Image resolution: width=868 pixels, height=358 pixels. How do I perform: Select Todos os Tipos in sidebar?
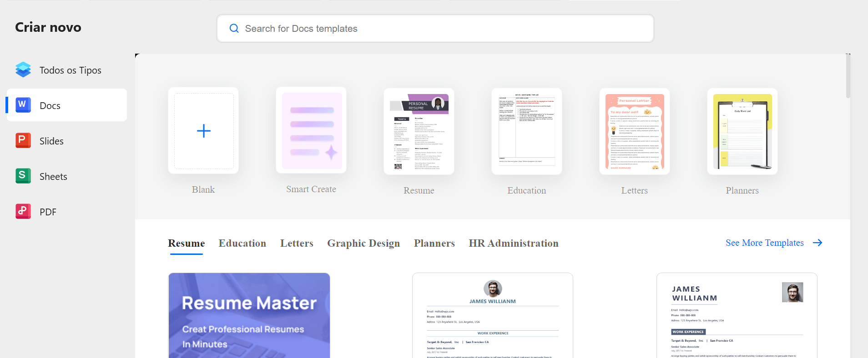tap(67, 70)
